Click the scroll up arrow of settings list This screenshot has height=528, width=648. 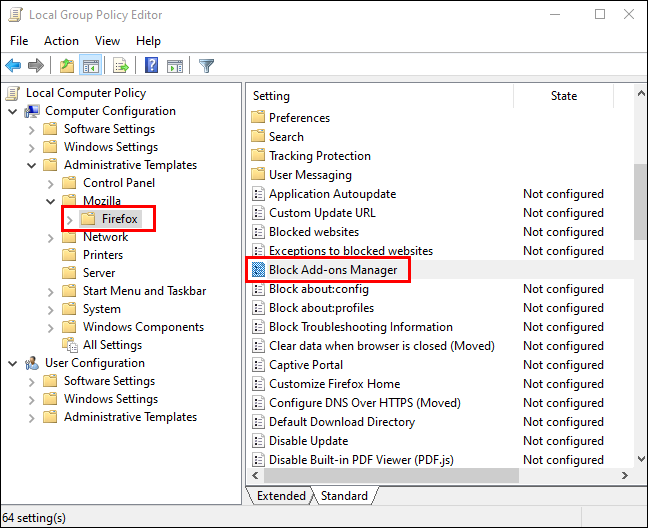[x=641, y=93]
